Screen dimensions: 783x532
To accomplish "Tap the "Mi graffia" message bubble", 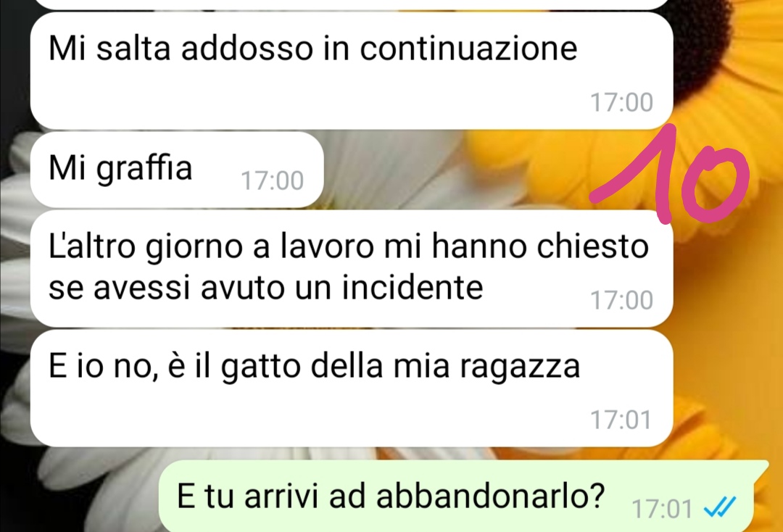I will 177,170.
